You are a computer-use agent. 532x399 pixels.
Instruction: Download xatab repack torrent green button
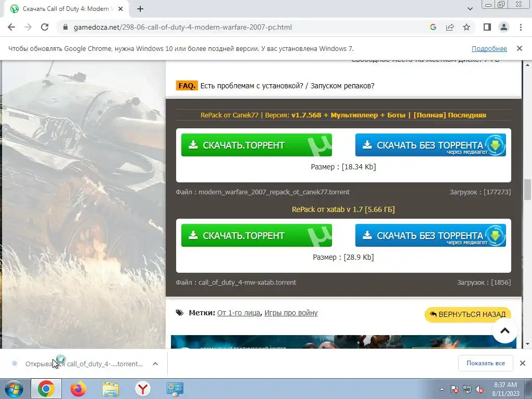(x=257, y=235)
